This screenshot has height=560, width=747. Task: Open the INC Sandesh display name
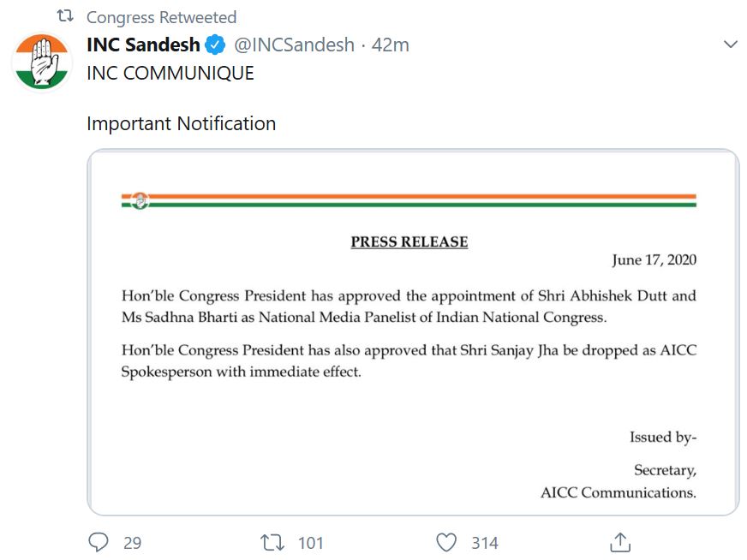point(143,45)
